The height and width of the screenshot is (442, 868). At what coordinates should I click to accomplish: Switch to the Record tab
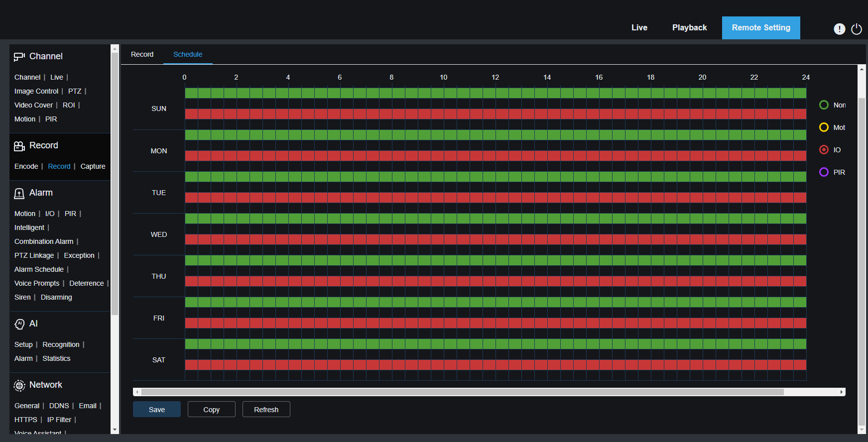click(x=142, y=54)
